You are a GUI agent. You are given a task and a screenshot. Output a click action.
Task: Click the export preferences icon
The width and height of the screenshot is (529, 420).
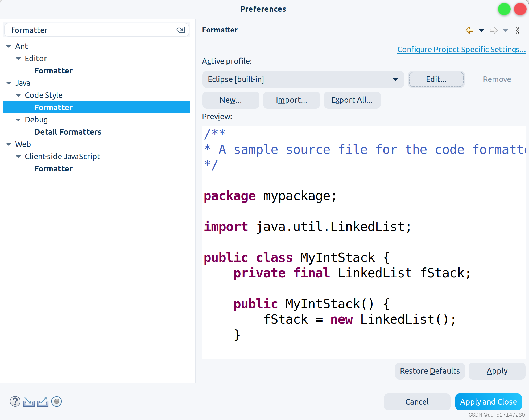tap(43, 401)
